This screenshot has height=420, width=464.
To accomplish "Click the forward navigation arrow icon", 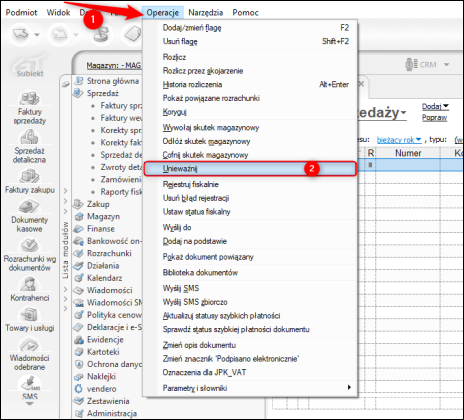I will click(59, 34).
